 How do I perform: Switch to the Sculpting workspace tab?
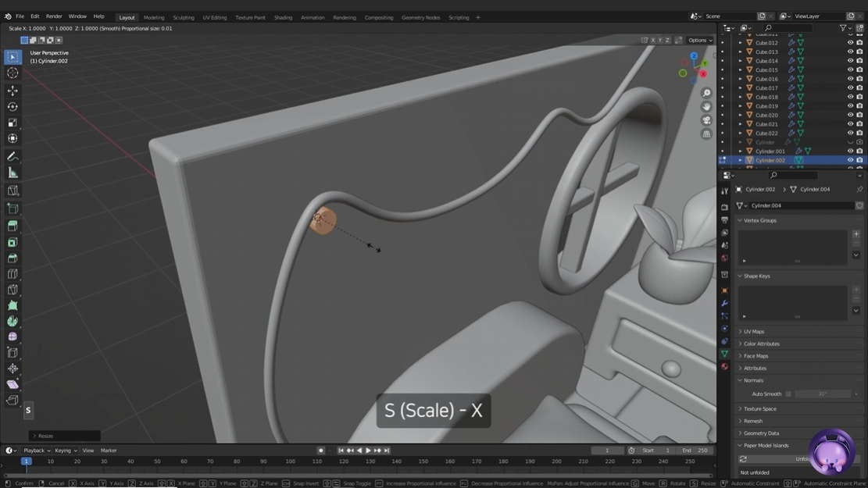pos(184,18)
